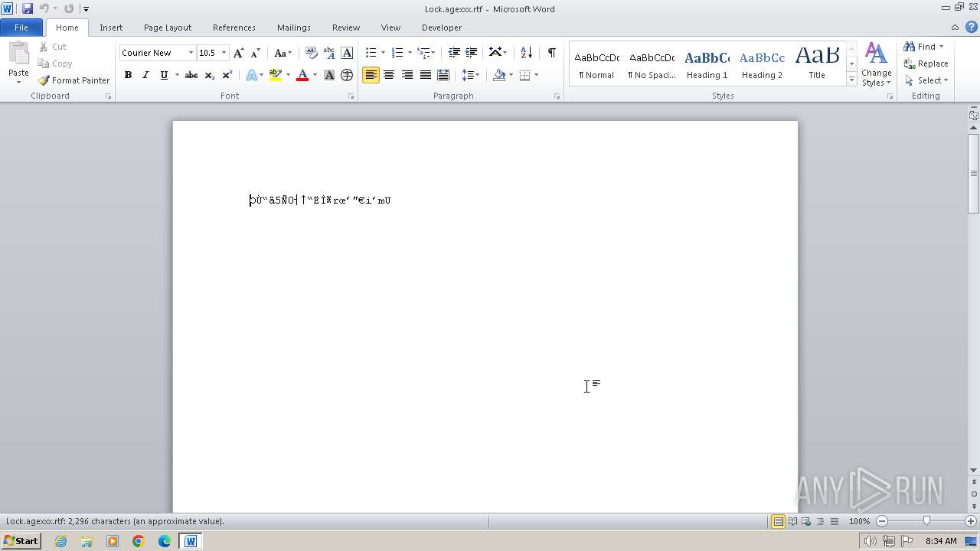Click the Grow Font icon
This screenshot has width=980, height=551.
point(238,53)
